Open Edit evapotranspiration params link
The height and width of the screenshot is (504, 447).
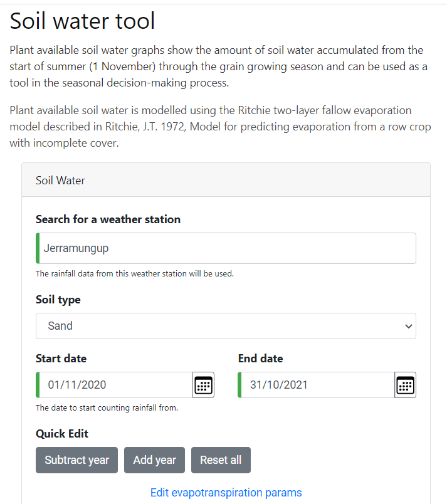click(226, 493)
